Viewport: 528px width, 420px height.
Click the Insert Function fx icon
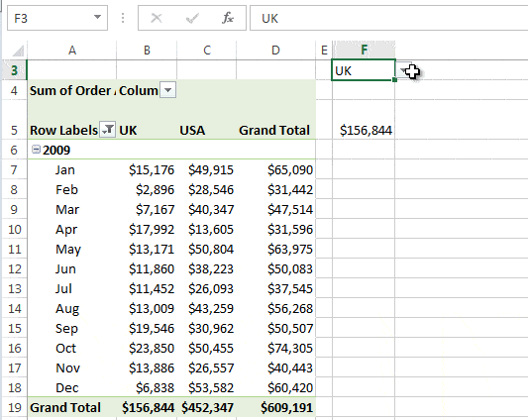(x=228, y=18)
